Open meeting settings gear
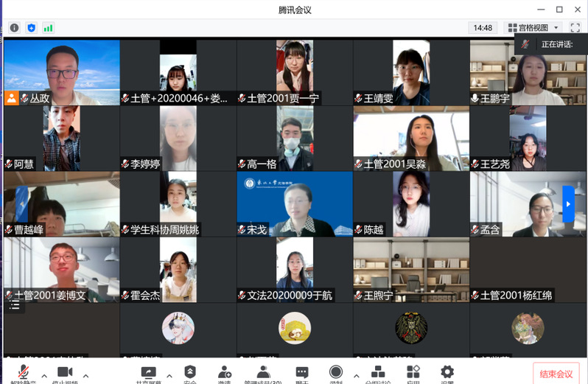The width and height of the screenshot is (588, 384). pyautogui.click(x=447, y=372)
